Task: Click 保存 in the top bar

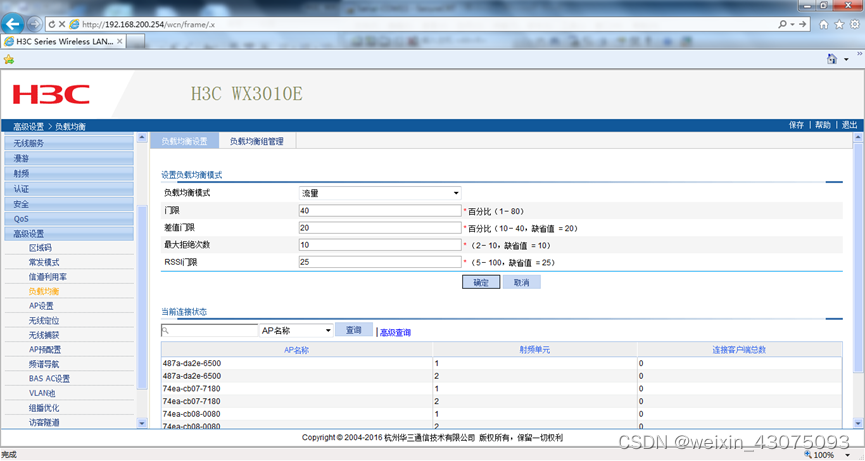Action: [797, 125]
